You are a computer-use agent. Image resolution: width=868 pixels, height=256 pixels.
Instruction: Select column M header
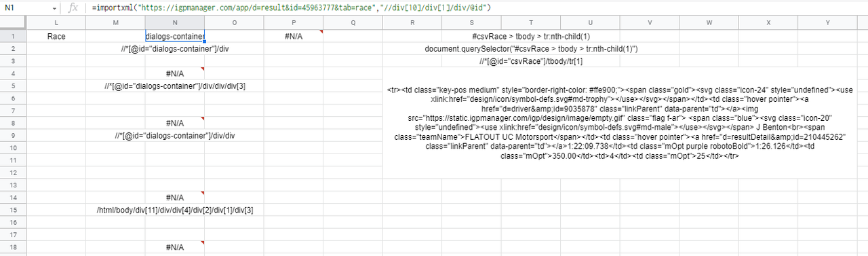(x=115, y=24)
